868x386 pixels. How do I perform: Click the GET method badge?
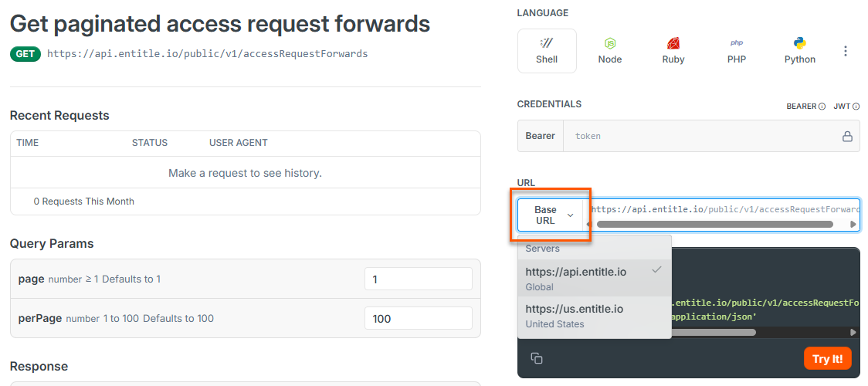25,53
